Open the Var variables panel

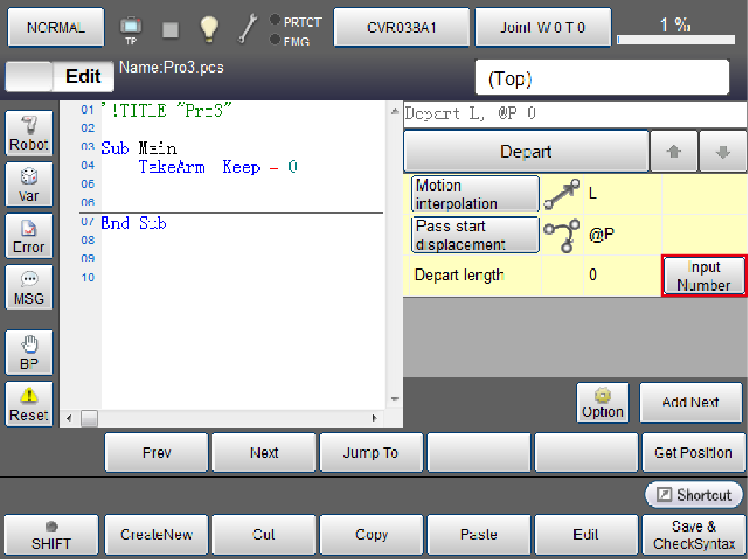(29, 185)
